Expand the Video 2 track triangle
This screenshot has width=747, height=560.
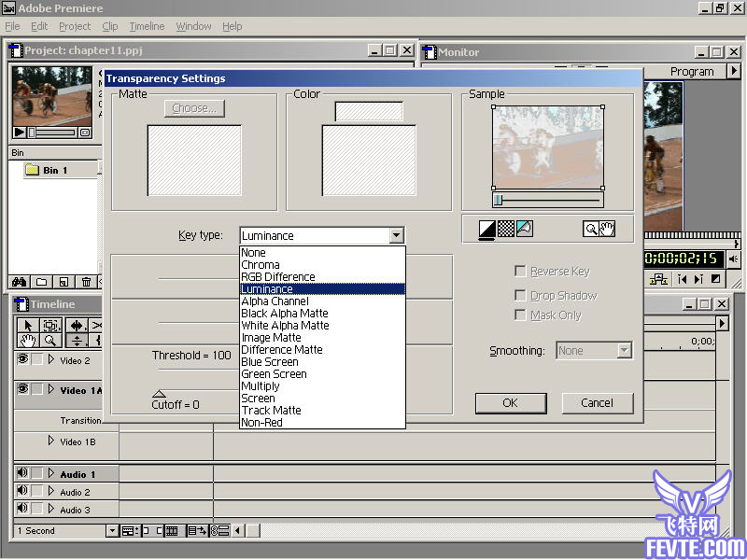click(x=51, y=359)
